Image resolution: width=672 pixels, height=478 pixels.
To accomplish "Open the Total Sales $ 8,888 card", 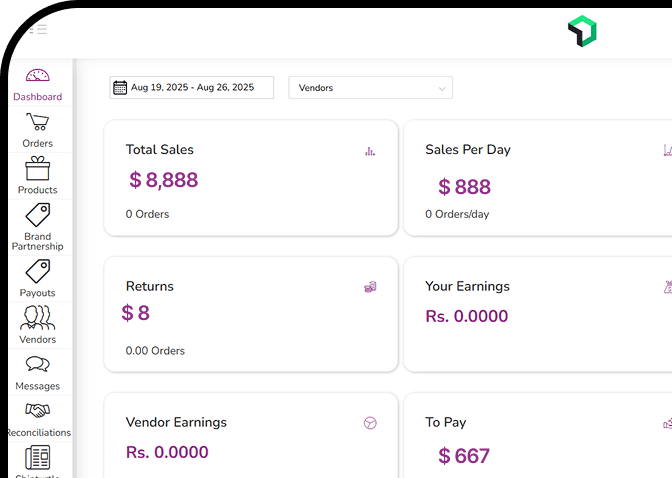I will (250, 180).
